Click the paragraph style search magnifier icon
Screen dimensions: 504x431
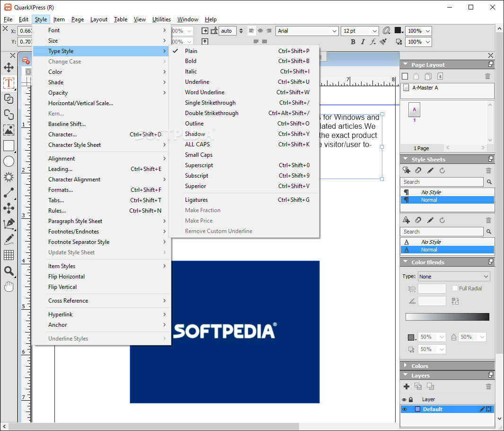point(489,182)
